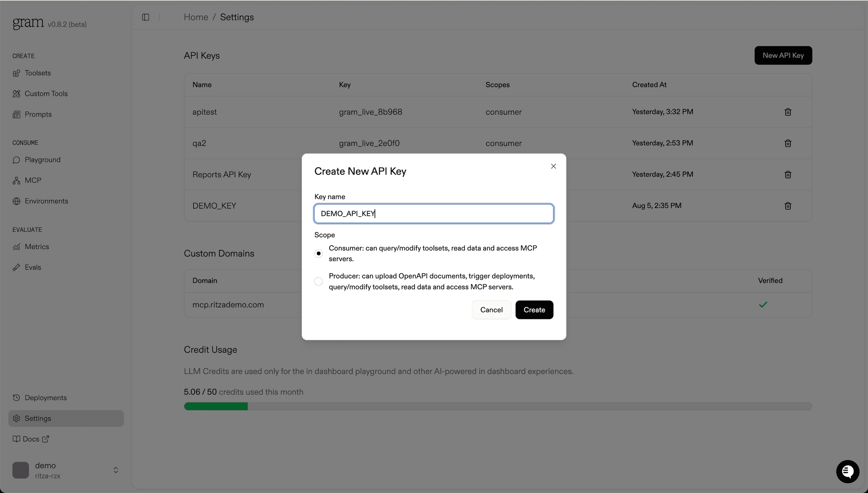Navigate to the Playground
Screen dimensions: 868x493
click(42, 160)
